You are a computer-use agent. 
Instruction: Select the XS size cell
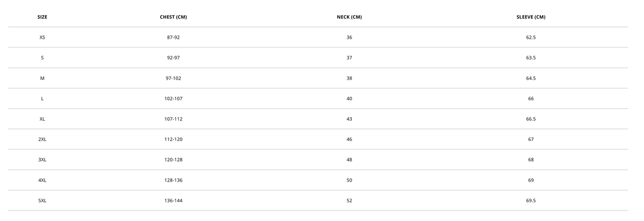tap(42, 38)
